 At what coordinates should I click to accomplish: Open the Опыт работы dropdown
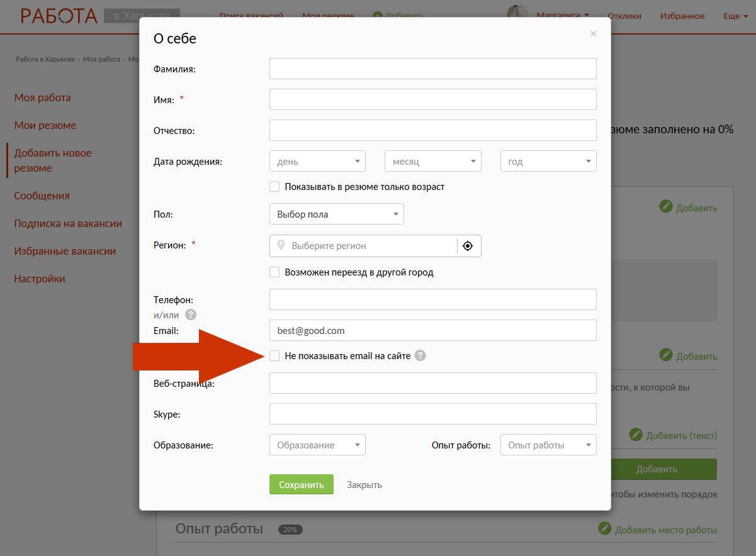548,445
